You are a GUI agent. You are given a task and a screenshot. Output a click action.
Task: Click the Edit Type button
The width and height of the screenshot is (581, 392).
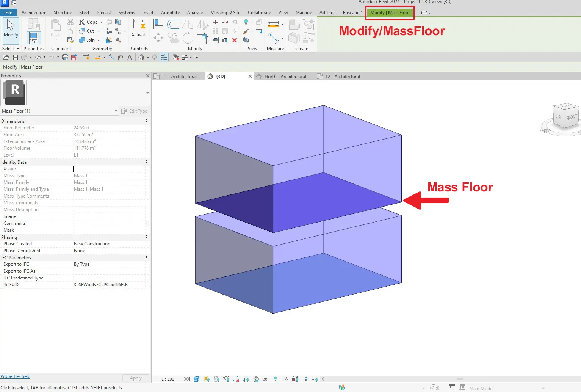point(135,111)
